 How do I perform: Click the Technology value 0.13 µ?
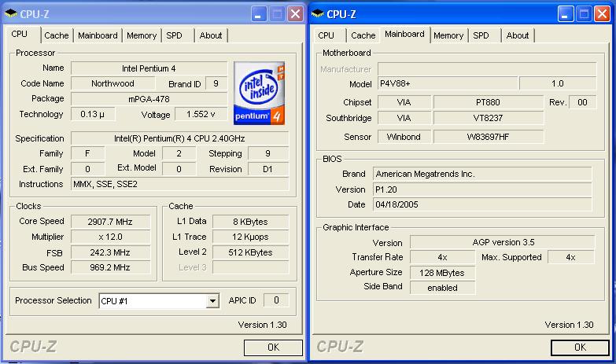[93, 114]
